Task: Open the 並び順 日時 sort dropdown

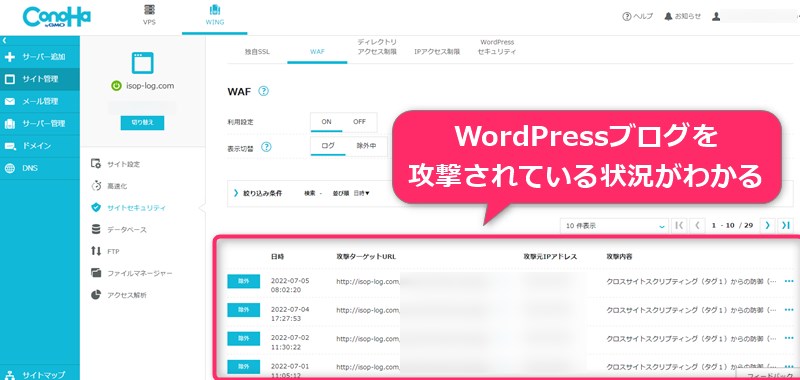Action: coord(362,193)
